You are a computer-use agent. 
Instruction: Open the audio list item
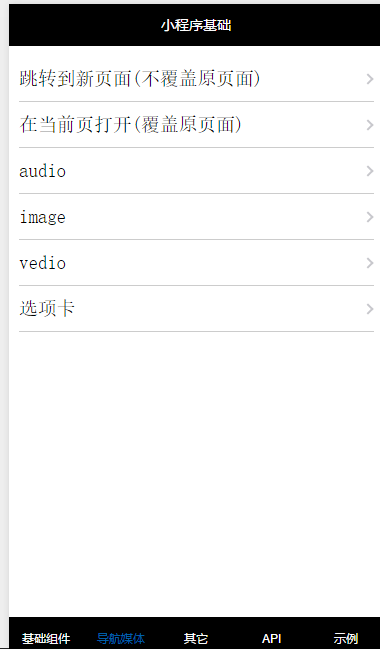(196, 171)
